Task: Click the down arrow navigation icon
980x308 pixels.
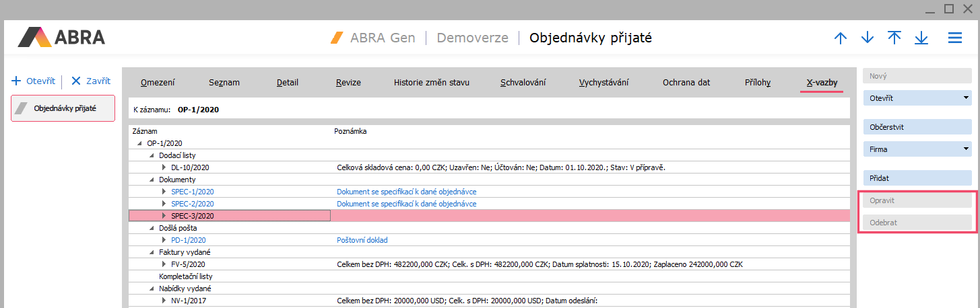Action: pyautogui.click(x=868, y=38)
